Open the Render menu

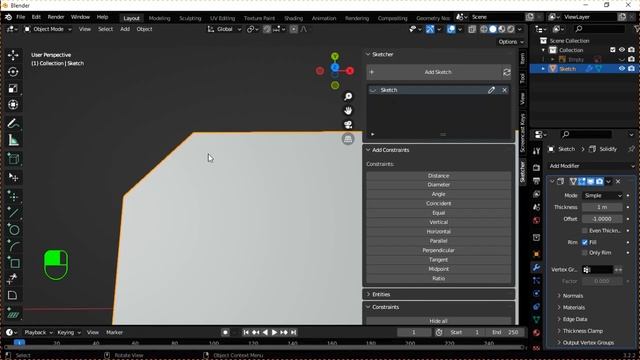pos(56,17)
